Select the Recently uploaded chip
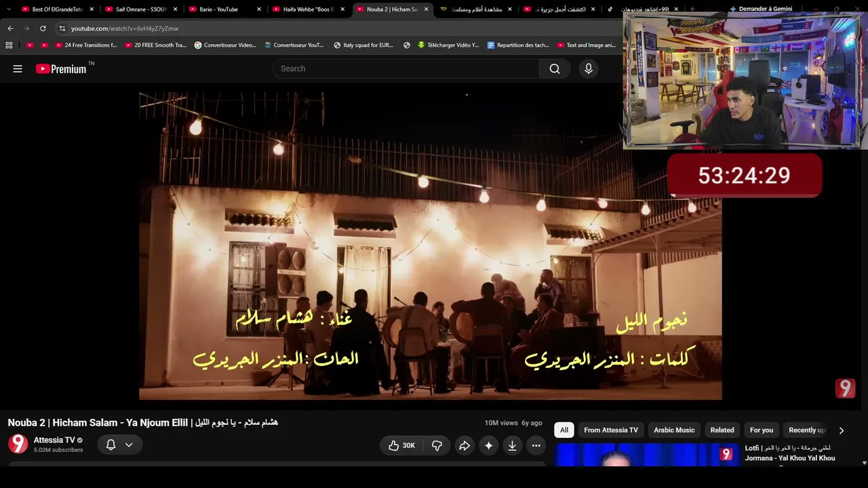Image resolution: width=868 pixels, height=488 pixels. [806, 430]
